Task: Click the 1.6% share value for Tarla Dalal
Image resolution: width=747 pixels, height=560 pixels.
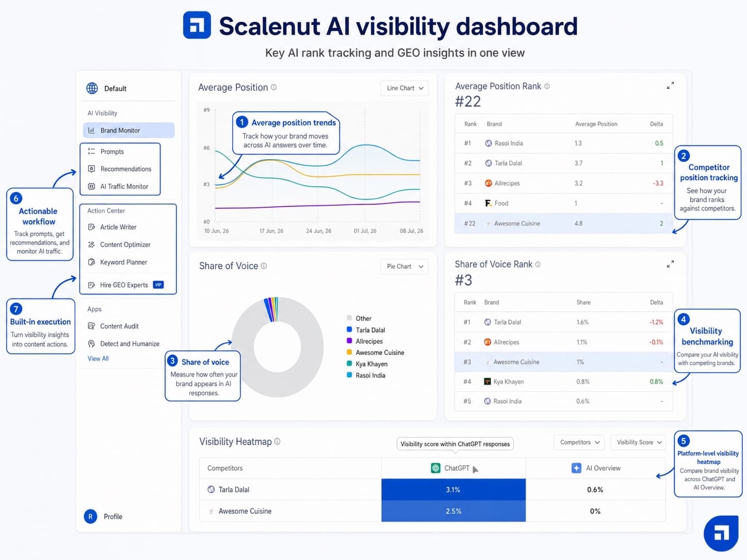Action: [x=582, y=322]
